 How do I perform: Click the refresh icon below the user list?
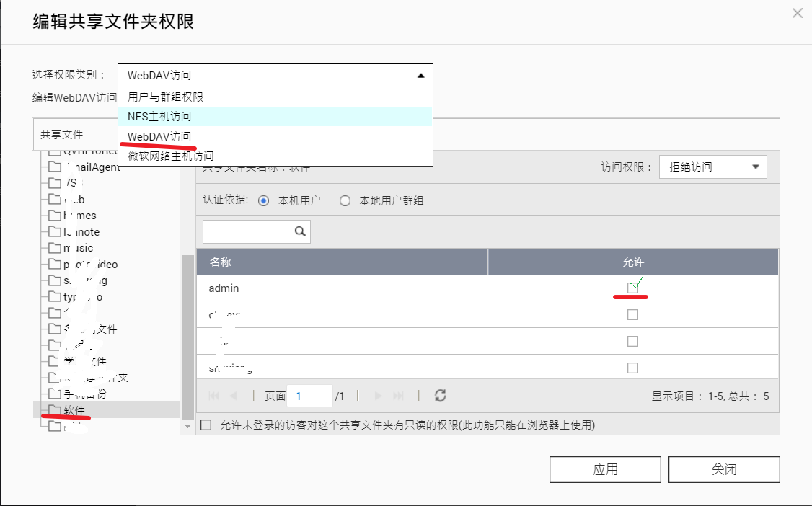(439, 395)
